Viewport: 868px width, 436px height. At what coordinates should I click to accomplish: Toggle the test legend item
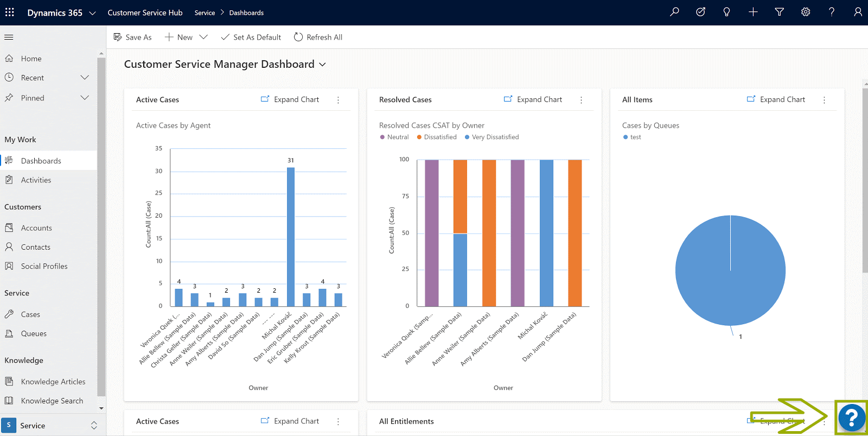tap(632, 137)
